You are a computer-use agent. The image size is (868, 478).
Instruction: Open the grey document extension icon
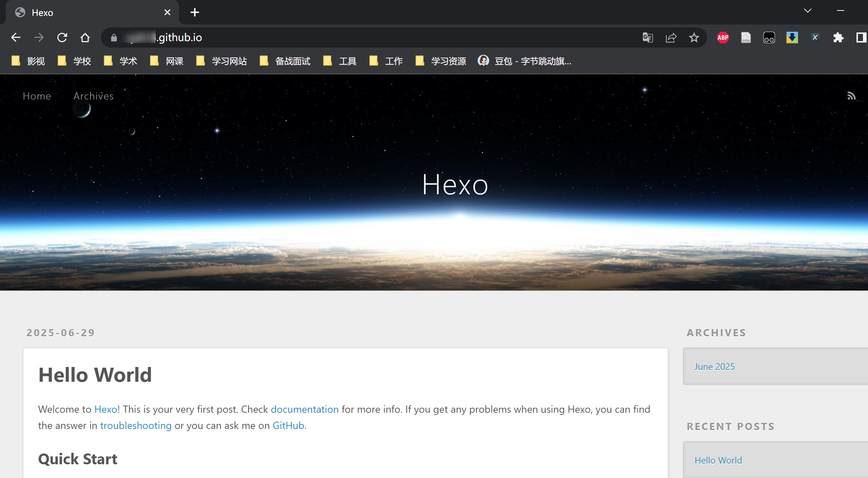click(746, 37)
